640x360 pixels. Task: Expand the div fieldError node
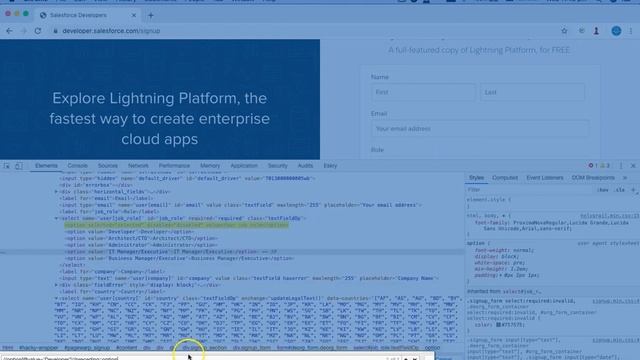coord(56,285)
